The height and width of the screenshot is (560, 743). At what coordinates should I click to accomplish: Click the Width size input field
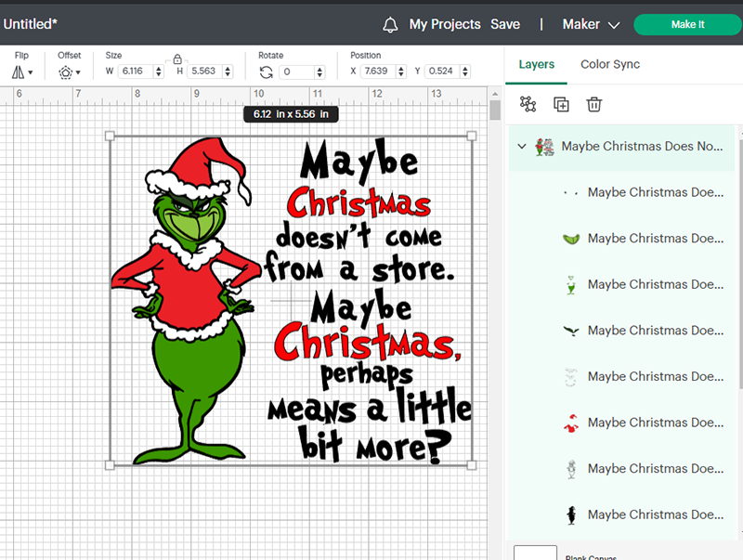coord(136,72)
